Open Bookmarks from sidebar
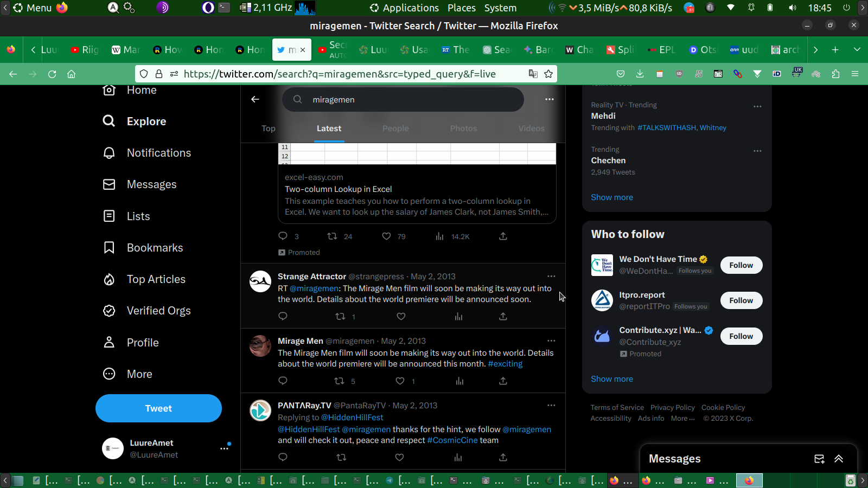 click(143, 248)
